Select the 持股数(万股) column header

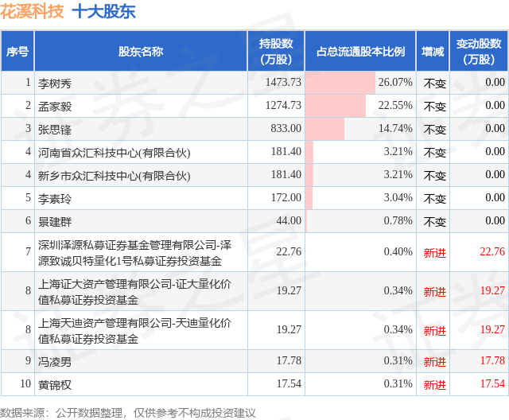click(276, 51)
